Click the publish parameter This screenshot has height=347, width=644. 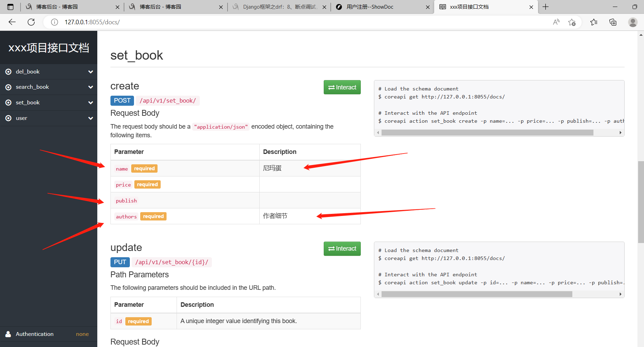coord(126,201)
